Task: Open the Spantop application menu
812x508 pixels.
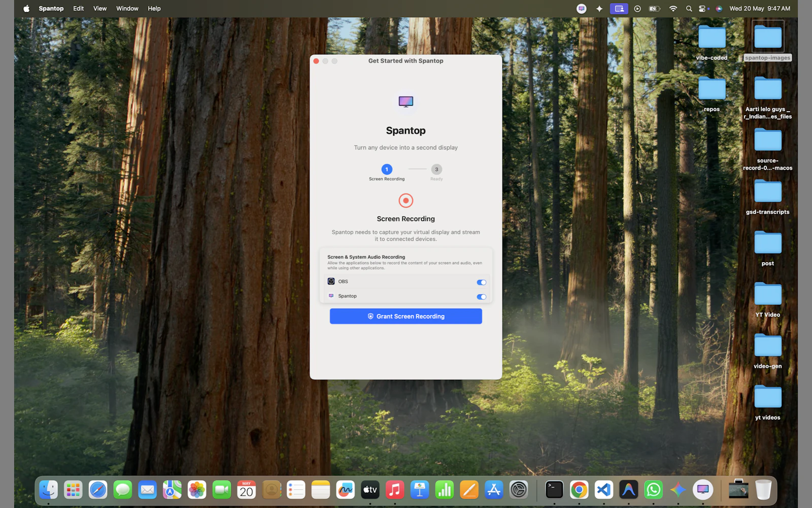Action: [51, 9]
